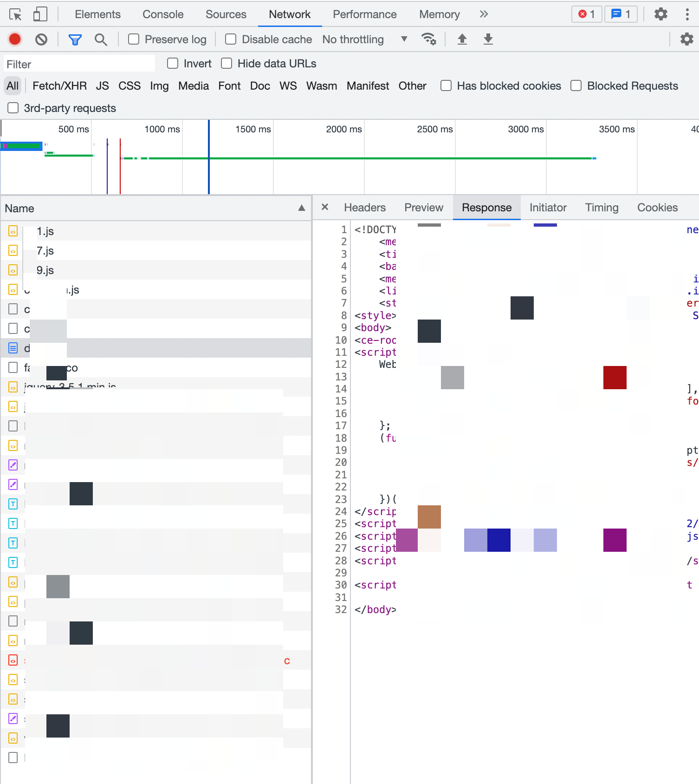Toggle the device toolbar icon
Viewport: 699px width, 784px height.
click(x=40, y=14)
